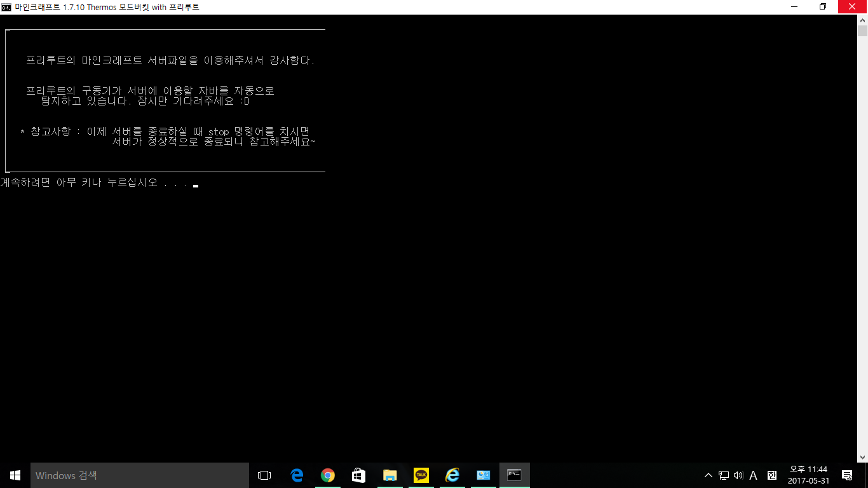
Task: Open Task View from taskbar
Action: click(x=264, y=475)
